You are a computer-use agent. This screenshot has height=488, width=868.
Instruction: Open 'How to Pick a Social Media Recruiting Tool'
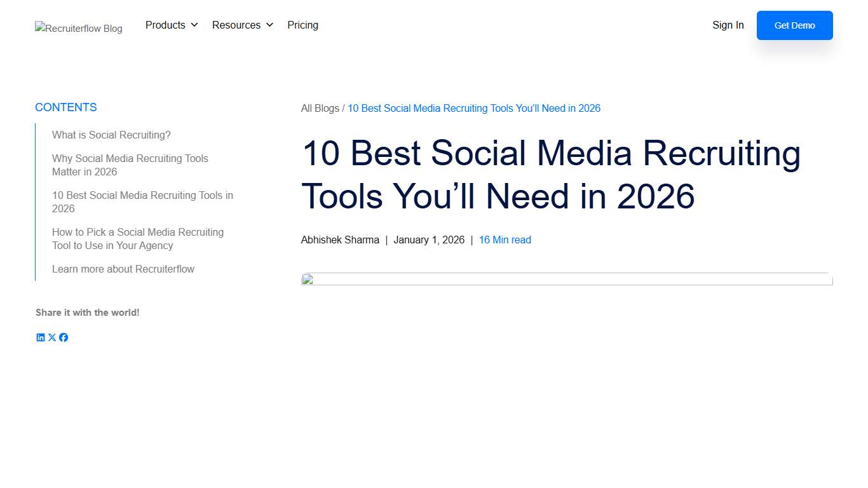pos(138,239)
